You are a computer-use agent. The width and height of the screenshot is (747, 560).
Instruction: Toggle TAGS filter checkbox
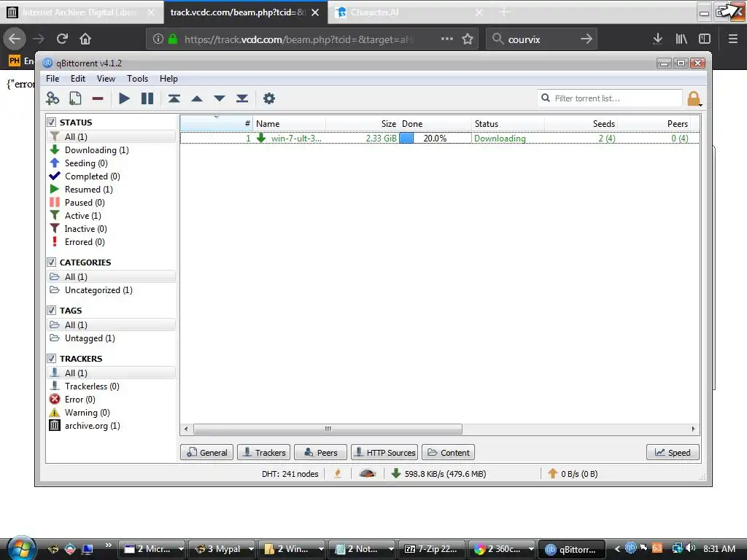pos(52,310)
